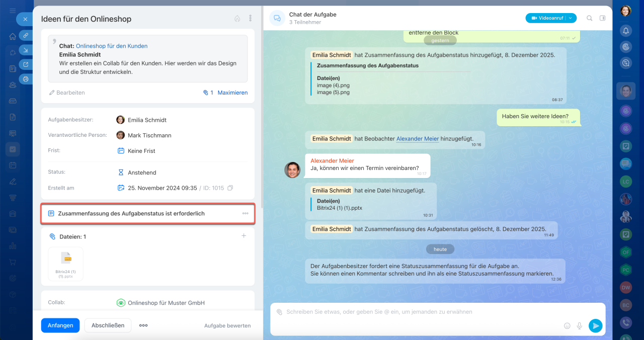Open the BC chat in right sidebar

pyautogui.click(x=626, y=305)
